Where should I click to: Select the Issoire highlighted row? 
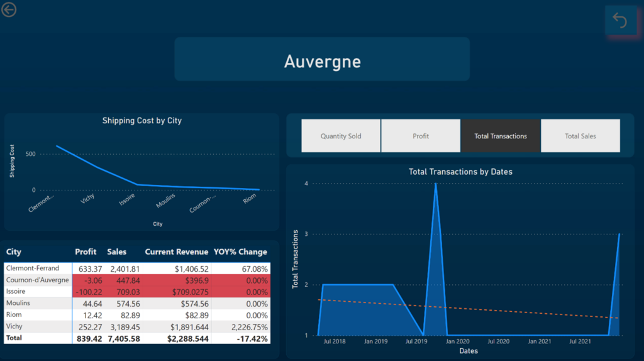[x=16, y=292]
